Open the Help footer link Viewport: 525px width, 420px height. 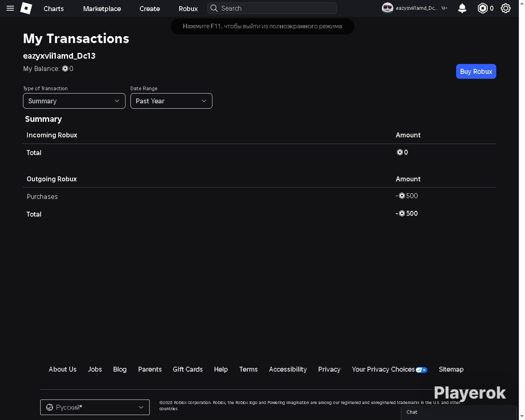pos(221,370)
